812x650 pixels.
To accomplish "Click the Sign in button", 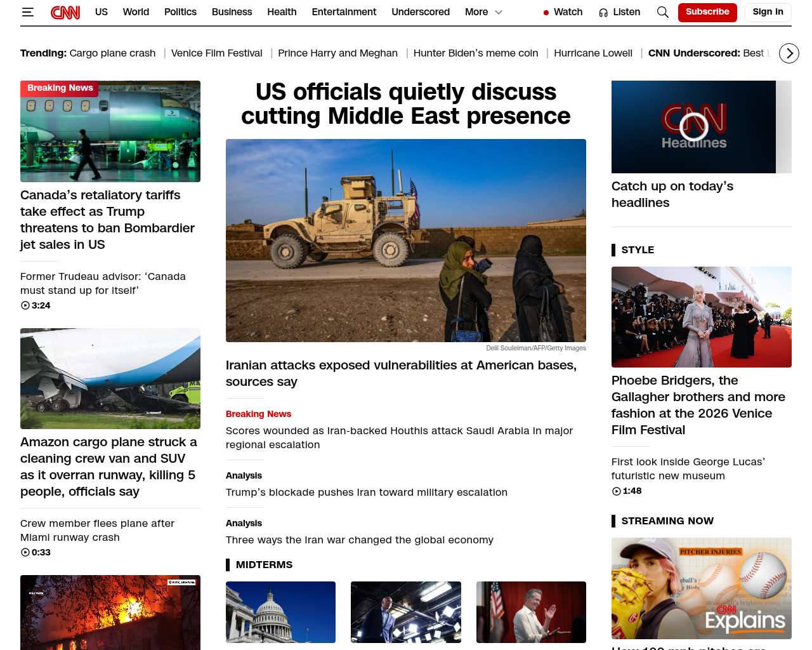I will coord(768,12).
